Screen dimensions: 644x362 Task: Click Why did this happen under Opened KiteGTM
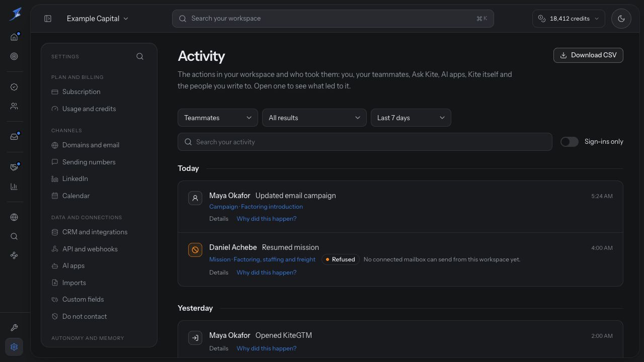[267, 348]
